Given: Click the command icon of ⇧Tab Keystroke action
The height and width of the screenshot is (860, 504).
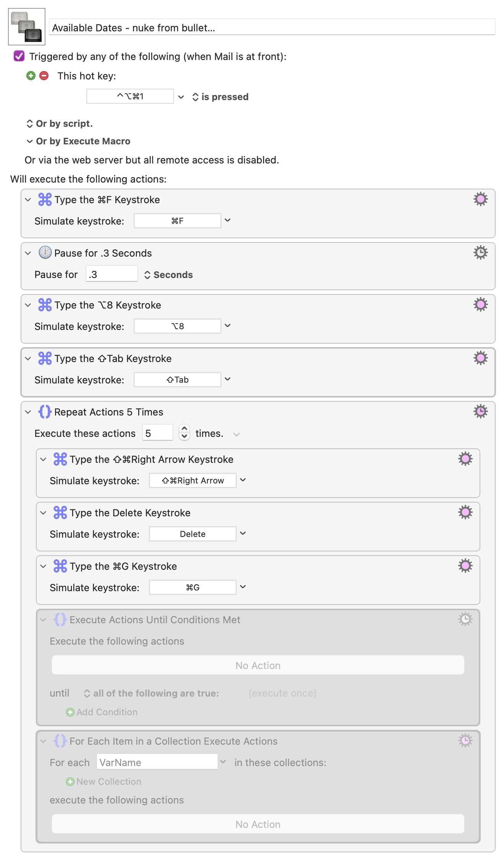Looking at the screenshot, I should (x=45, y=358).
